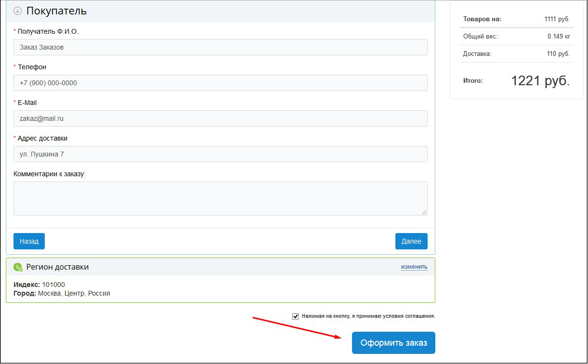Click the Общий вес 0.149 кг value
This screenshot has height=364, width=588.
(559, 37)
